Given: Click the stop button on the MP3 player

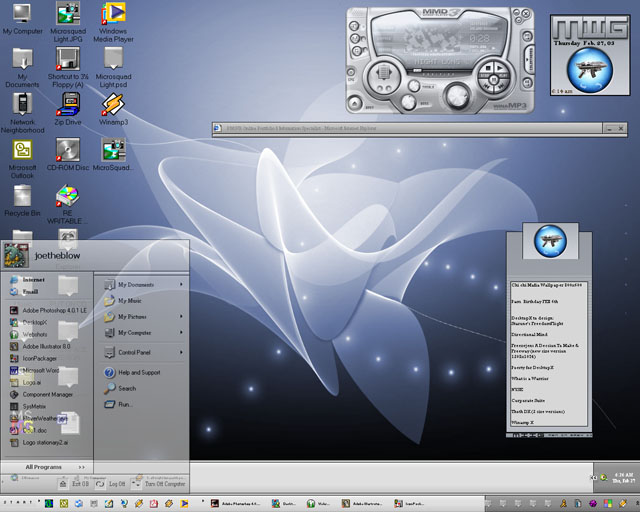Looking at the screenshot, I should [487, 67].
